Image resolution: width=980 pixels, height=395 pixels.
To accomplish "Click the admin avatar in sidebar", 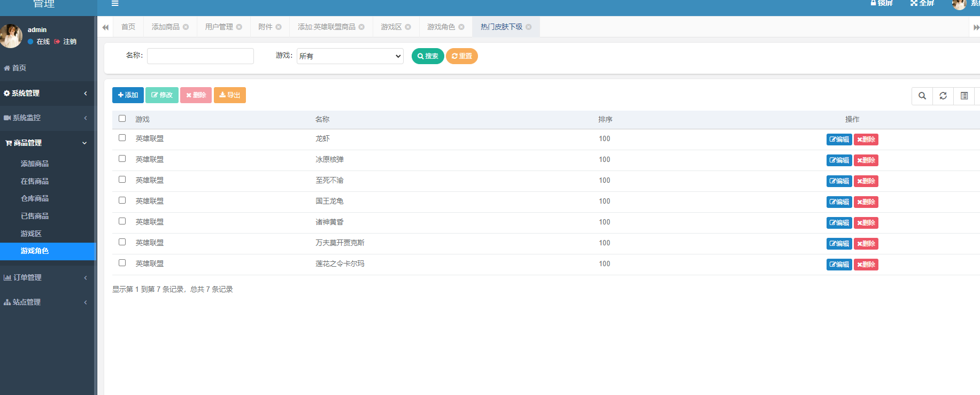I will (x=11, y=36).
